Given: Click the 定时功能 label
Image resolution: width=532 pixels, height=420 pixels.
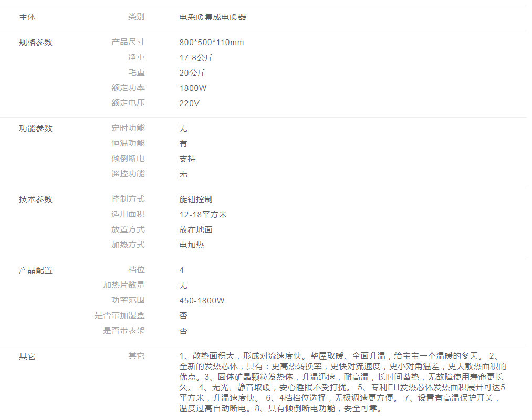Looking at the screenshot, I should pos(128,129).
